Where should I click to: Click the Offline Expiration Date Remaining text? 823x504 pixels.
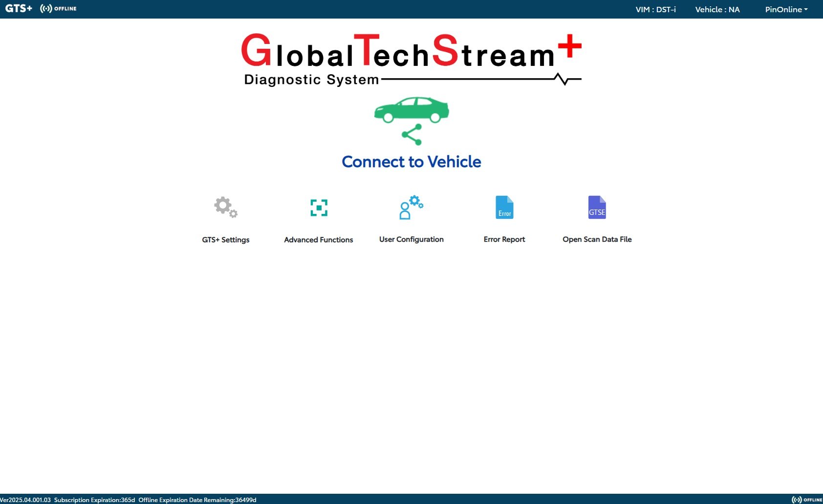197,500
